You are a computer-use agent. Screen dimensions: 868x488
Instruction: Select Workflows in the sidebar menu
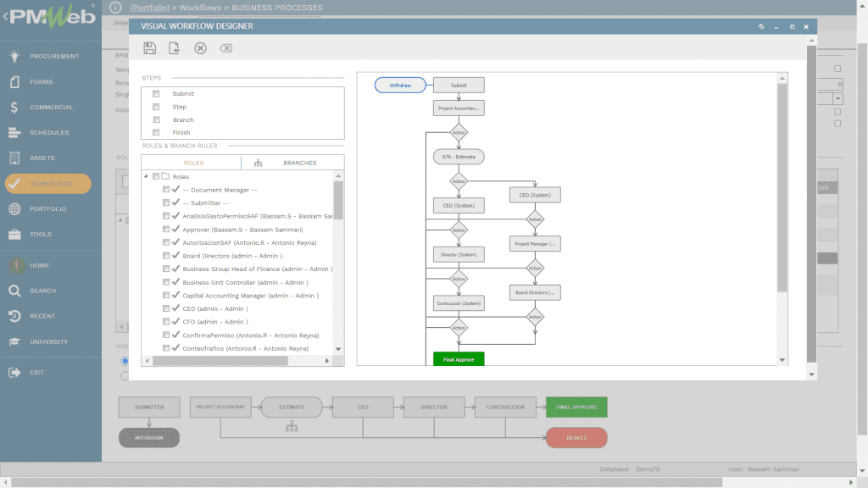(x=48, y=184)
